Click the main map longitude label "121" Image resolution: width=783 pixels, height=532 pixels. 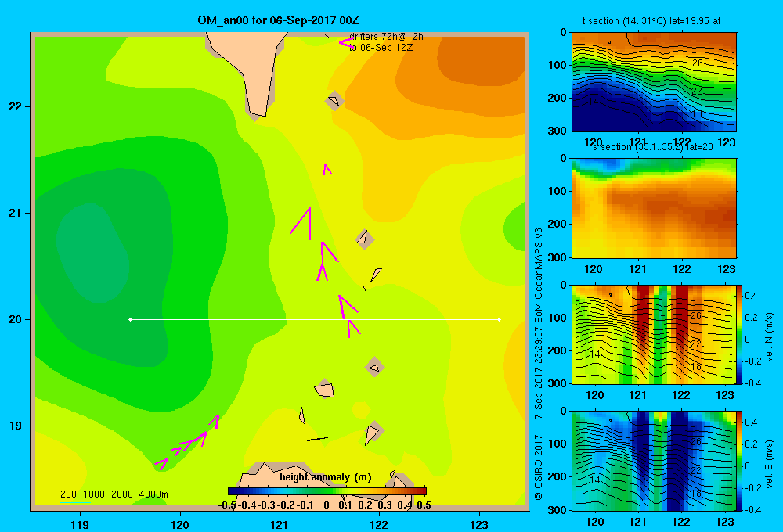280,524
